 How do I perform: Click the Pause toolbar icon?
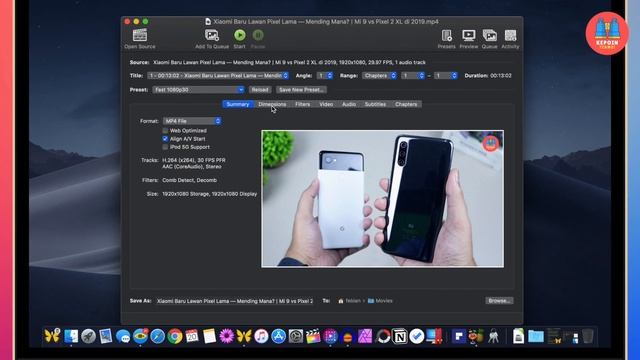258,35
